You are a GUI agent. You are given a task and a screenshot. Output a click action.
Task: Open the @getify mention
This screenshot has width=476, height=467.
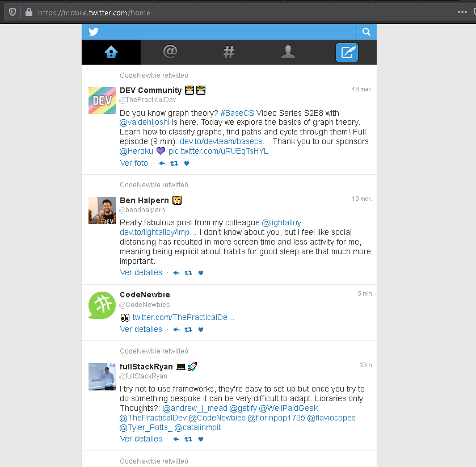point(243,409)
